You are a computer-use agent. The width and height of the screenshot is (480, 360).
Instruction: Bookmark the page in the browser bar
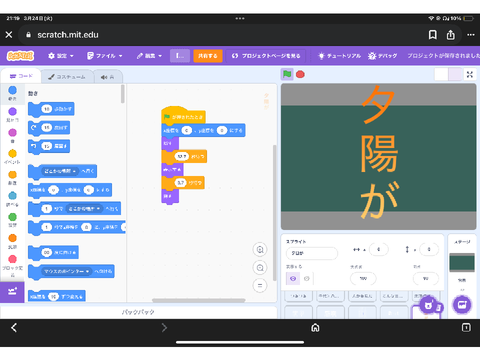click(x=432, y=35)
